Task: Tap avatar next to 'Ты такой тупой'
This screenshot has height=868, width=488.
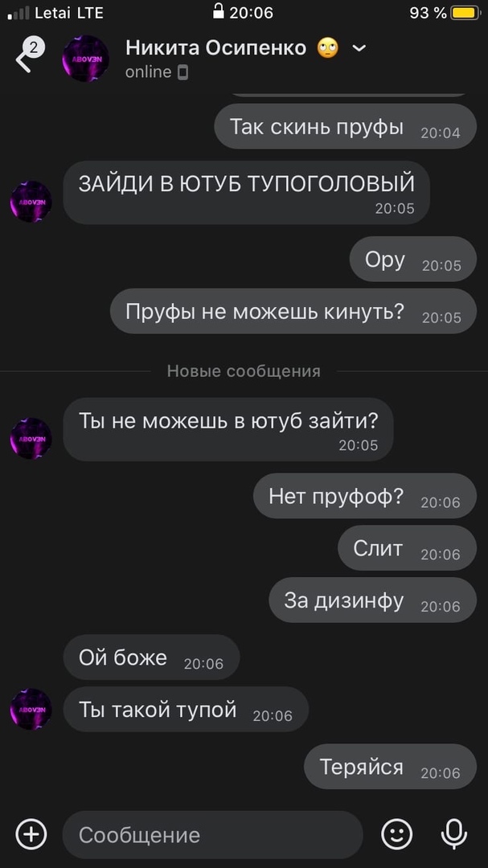Action: (x=31, y=709)
